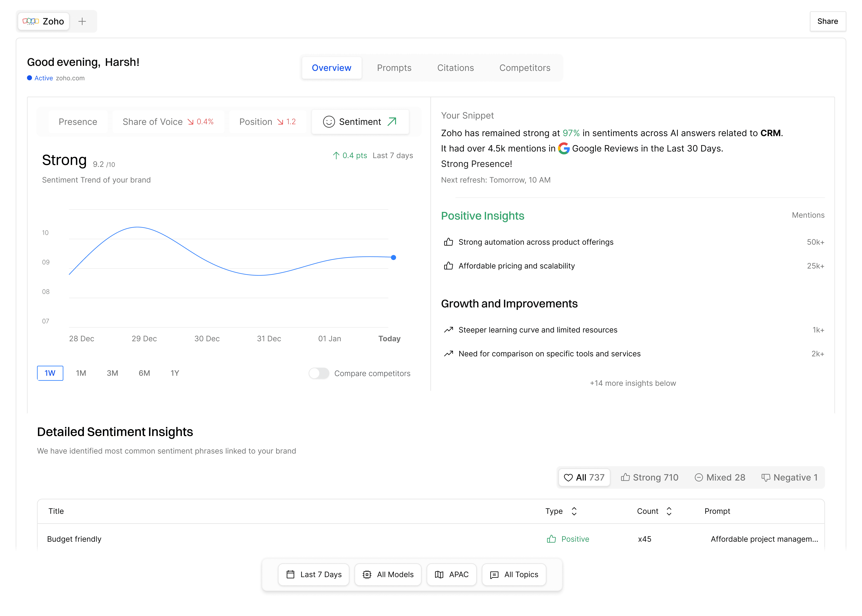The width and height of the screenshot is (862, 616).
Task: Click the Share button
Action: 827,21
